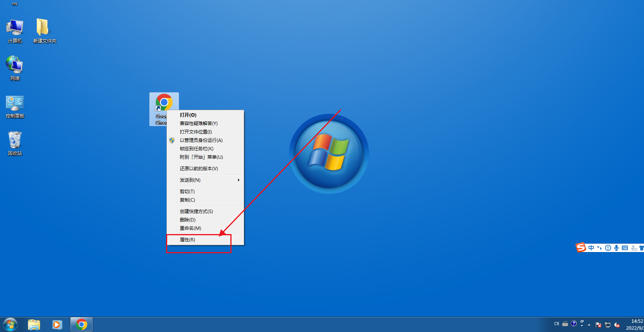Click the muted volume tray icon
Image resolution: width=644 pixels, height=332 pixels.
pyautogui.click(x=617, y=325)
